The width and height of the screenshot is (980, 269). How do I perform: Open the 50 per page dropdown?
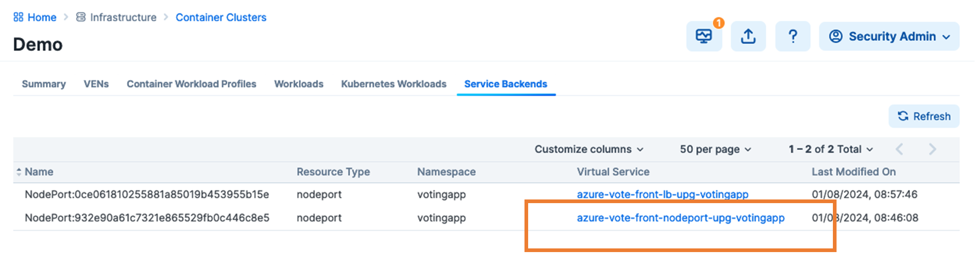pos(715,149)
